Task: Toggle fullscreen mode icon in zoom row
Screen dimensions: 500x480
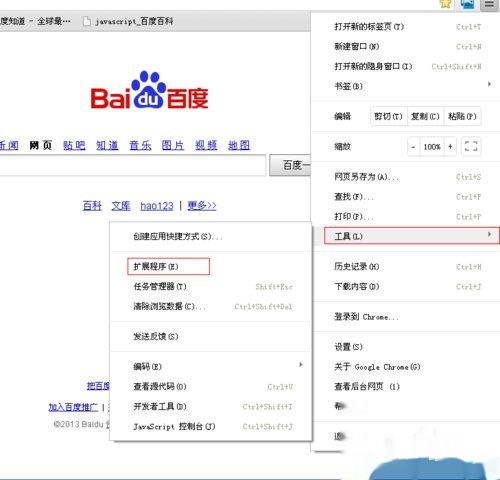Action: [x=471, y=146]
